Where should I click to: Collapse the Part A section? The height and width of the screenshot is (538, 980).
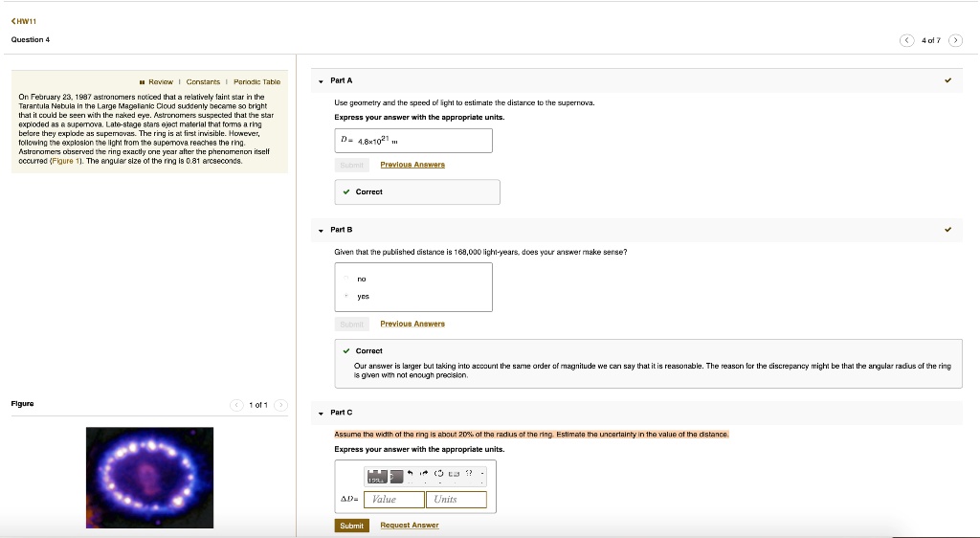pos(322,80)
